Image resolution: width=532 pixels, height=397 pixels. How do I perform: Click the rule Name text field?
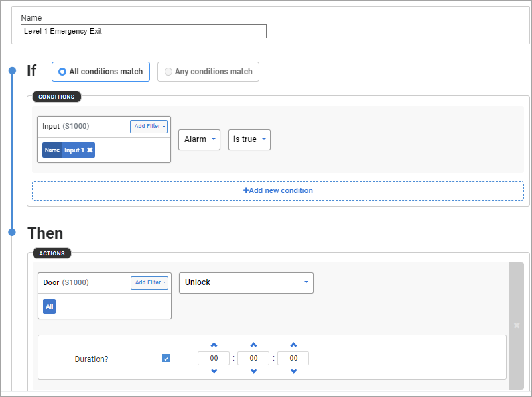(143, 31)
